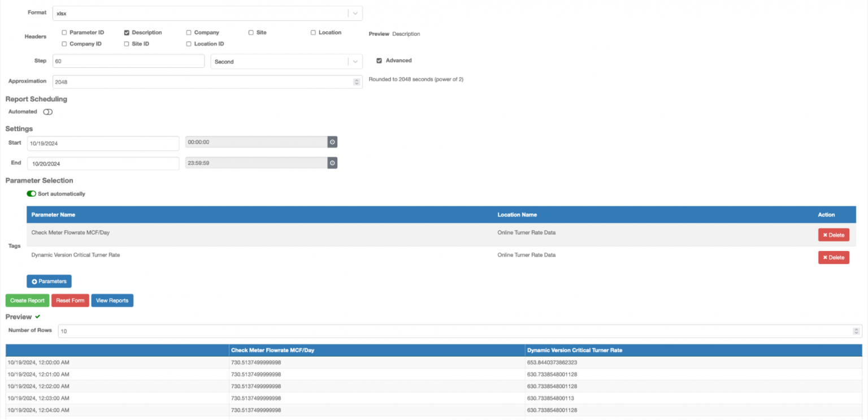Open the Second step unit dropdown
Viewport: 868px width, 420px height.
coord(355,61)
